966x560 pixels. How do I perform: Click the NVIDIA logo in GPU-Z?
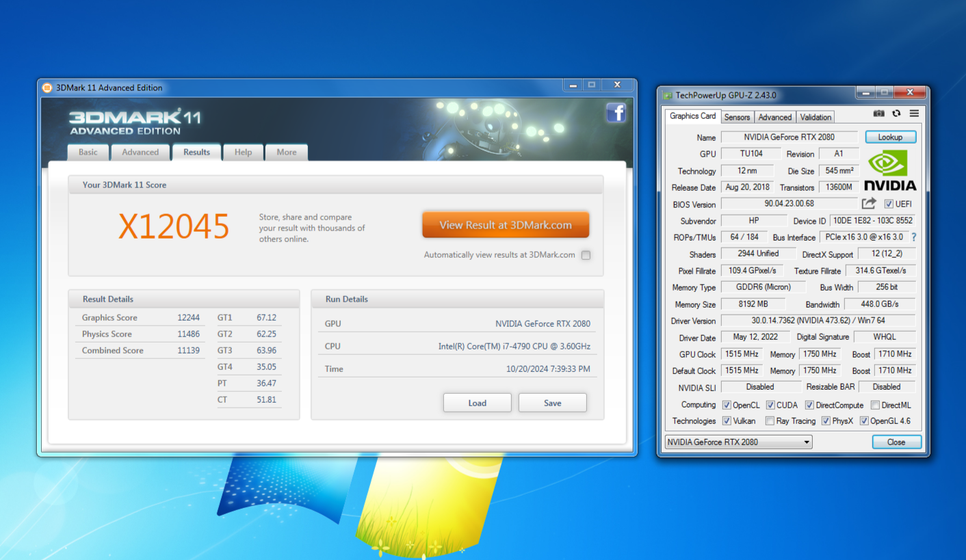click(x=890, y=170)
